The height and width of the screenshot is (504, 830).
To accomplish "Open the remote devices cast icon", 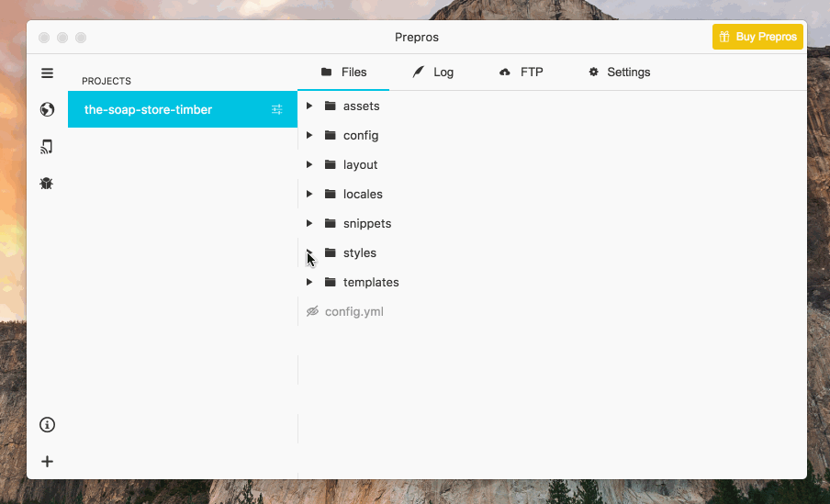I will point(47,147).
